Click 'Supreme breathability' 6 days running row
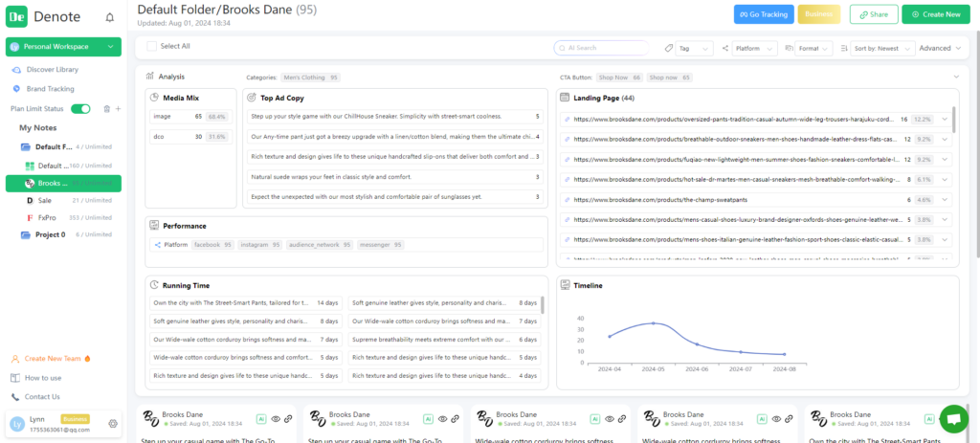The height and width of the screenshot is (443, 980). [x=444, y=340]
